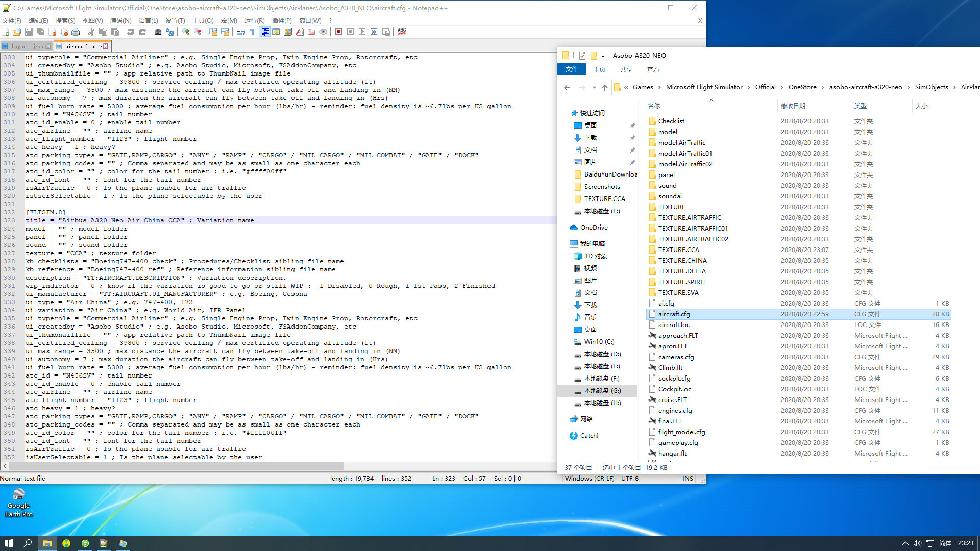Zoom out the editor text
This screenshot has height=551, width=980.
click(198, 32)
